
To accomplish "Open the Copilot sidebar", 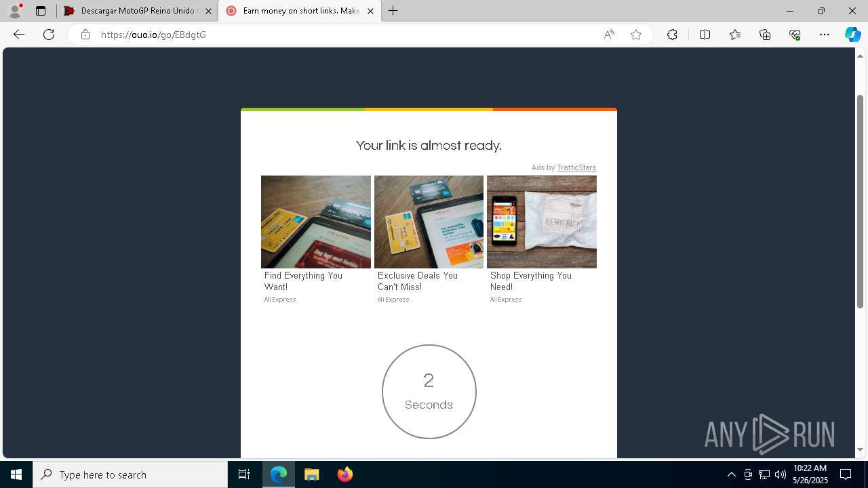I will point(852,35).
